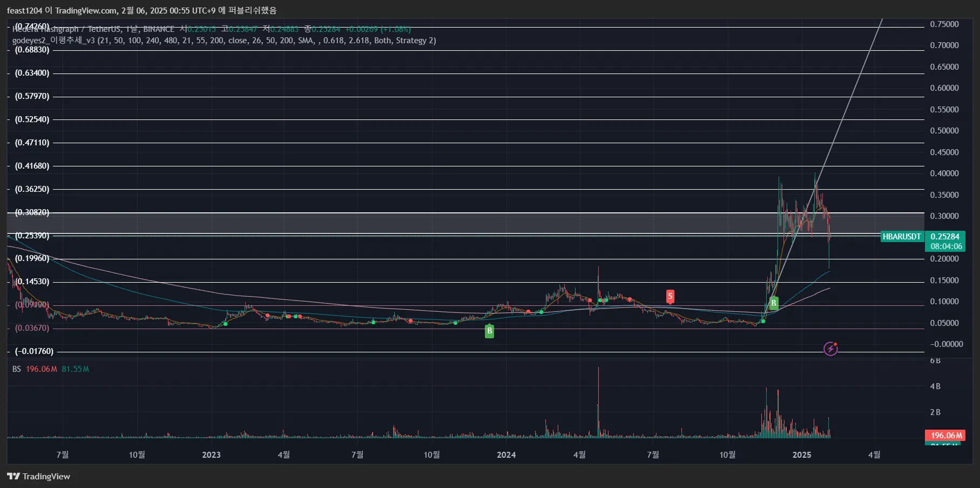This screenshot has height=488, width=980.
Task: Click the (0.63400) level label
Action: point(32,73)
